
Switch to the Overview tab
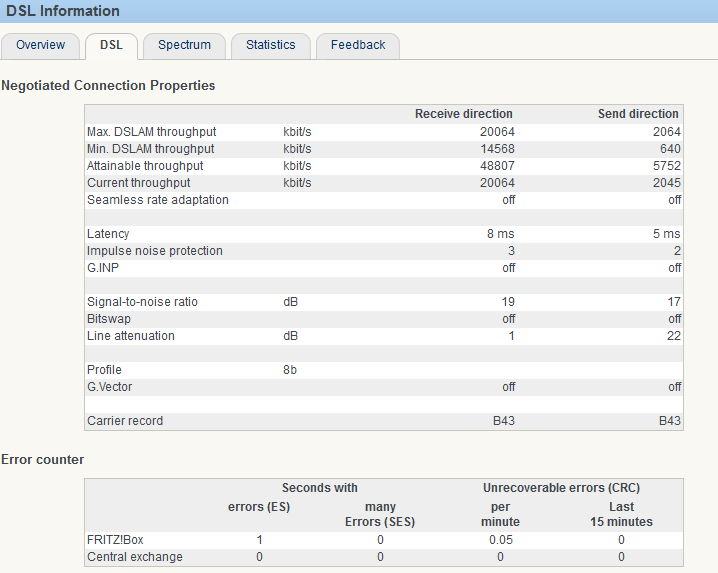[40, 45]
